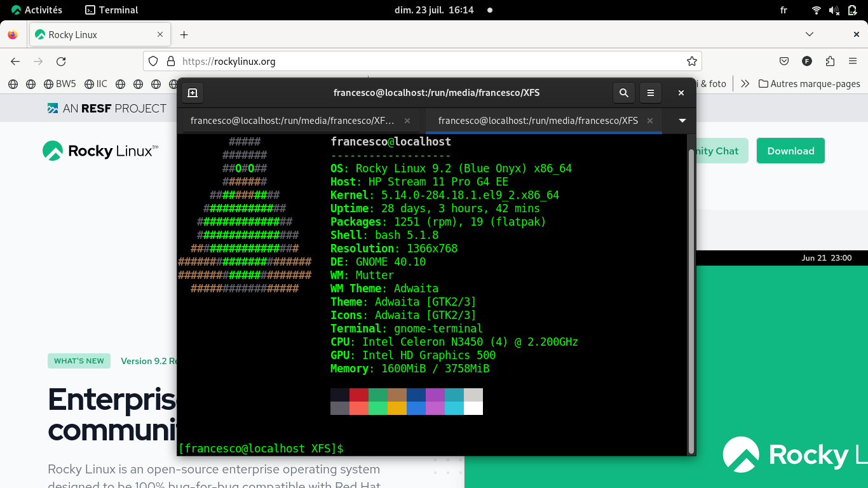Click the terminal search magnifier icon

624,93
